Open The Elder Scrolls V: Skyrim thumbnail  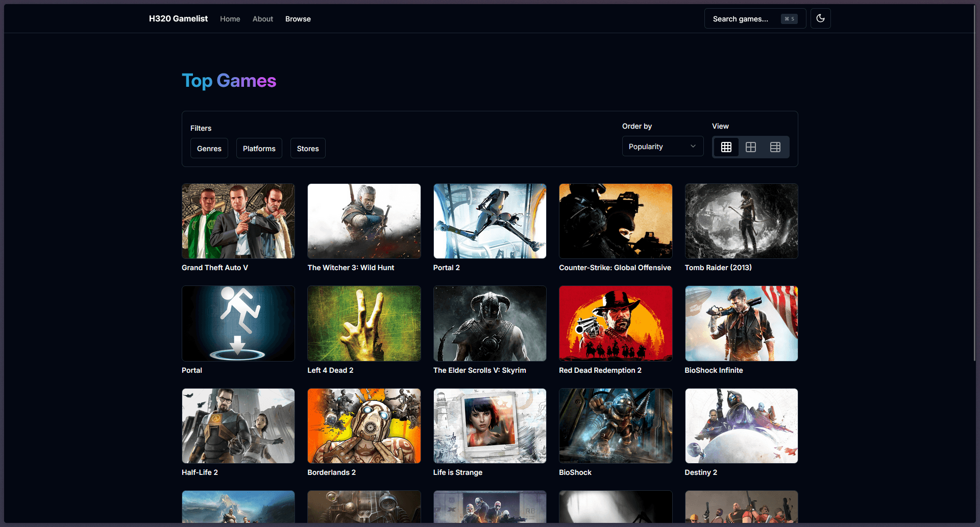[489, 323]
